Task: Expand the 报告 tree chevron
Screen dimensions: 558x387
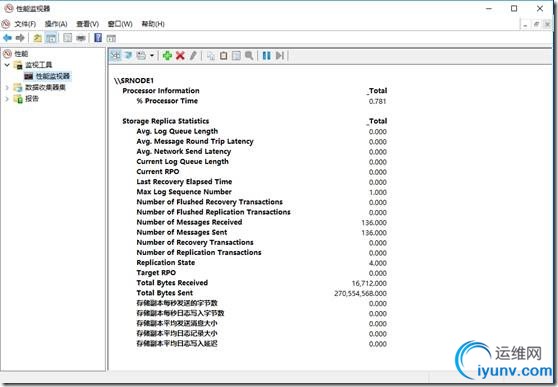Action: (7, 99)
